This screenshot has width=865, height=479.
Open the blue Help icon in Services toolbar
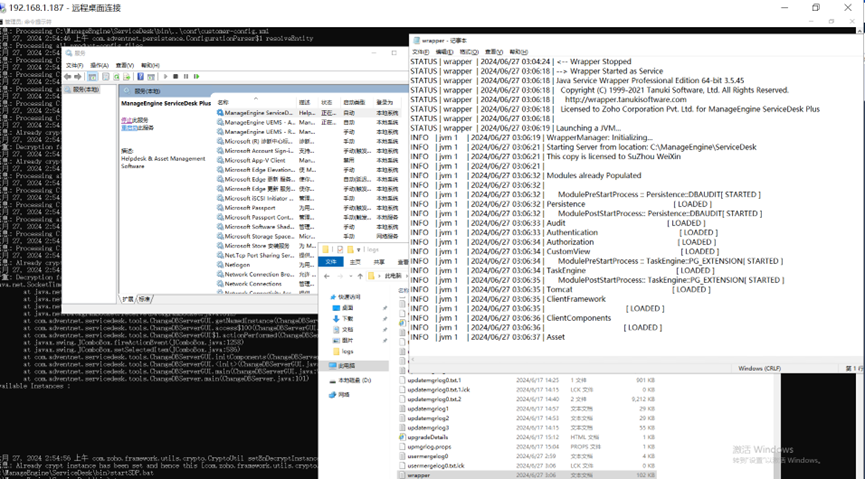point(140,77)
